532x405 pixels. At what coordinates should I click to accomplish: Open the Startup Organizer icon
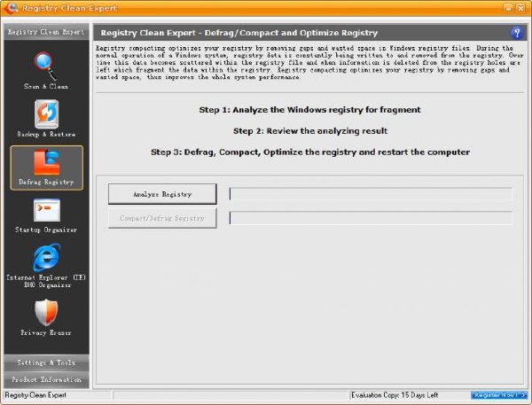tap(47, 210)
